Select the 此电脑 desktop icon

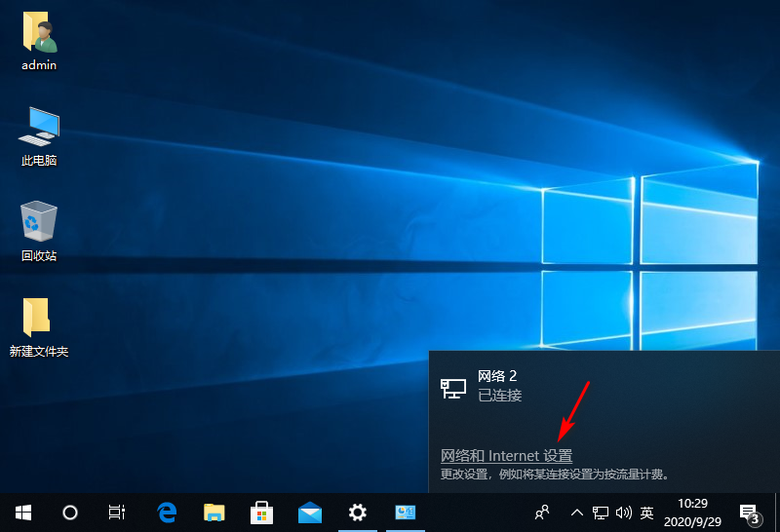click(x=39, y=136)
